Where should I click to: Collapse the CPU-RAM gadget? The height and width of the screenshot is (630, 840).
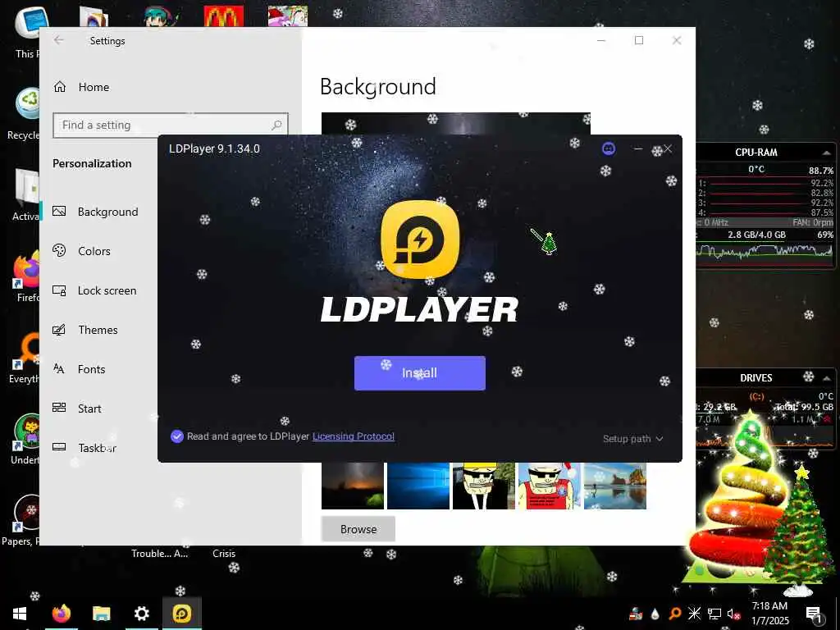[827, 153]
